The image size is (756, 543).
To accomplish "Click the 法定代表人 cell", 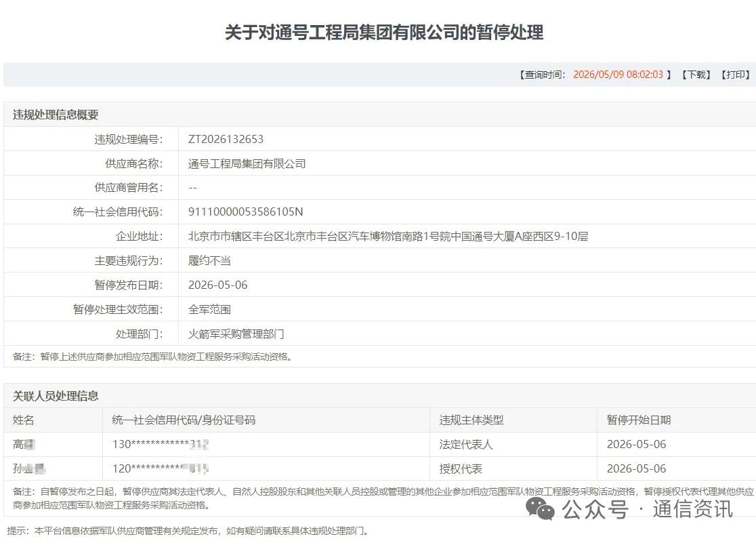I will 466,445.
